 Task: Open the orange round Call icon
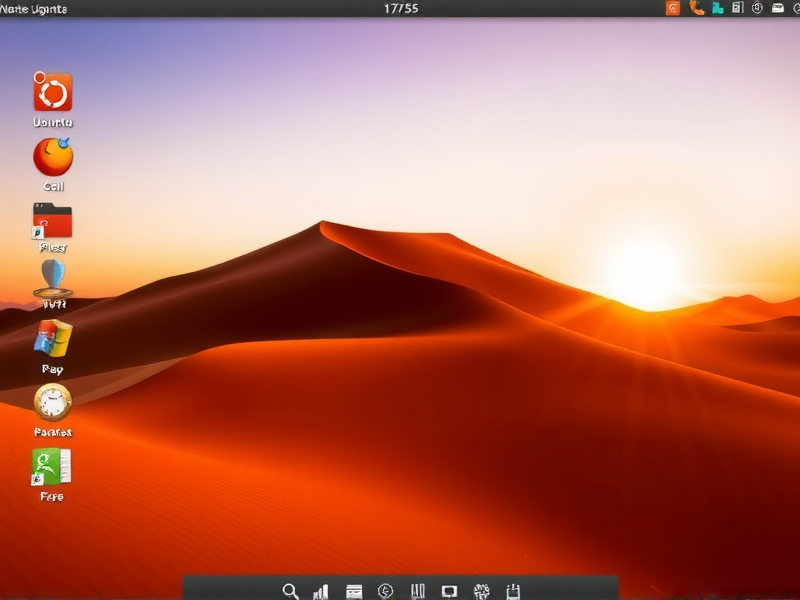(x=53, y=157)
